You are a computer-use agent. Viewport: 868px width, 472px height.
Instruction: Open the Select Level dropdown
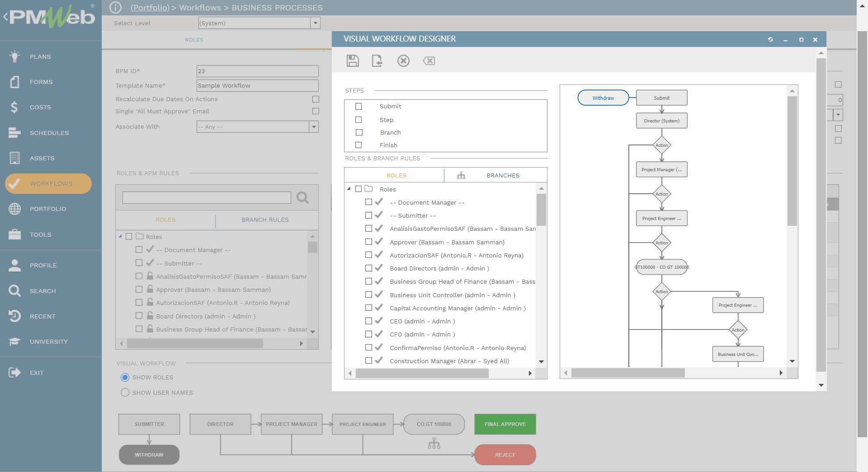pyautogui.click(x=315, y=23)
